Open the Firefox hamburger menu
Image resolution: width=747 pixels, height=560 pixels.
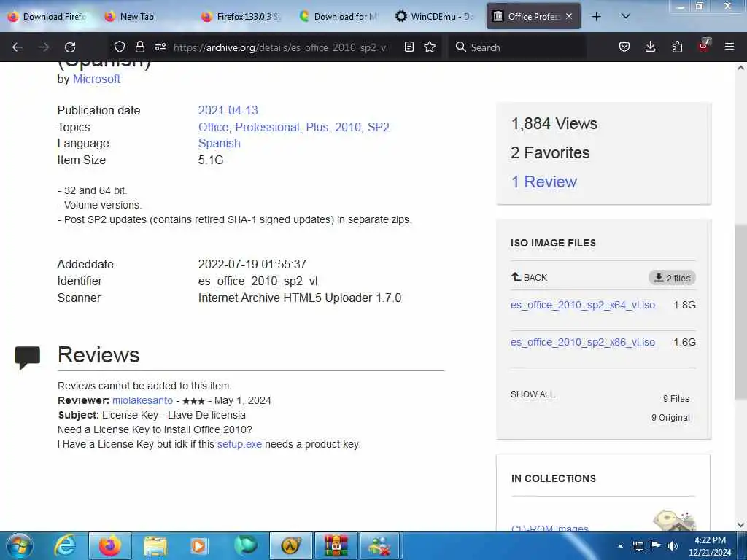pos(729,47)
